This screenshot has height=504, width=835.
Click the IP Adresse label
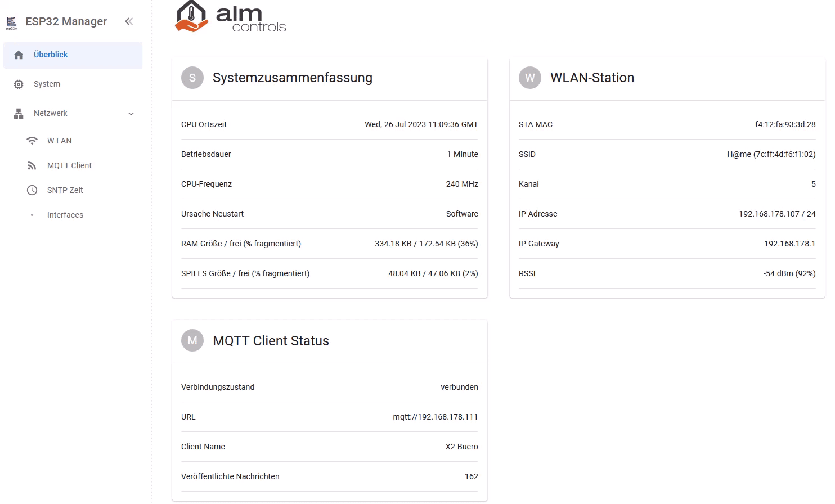coord(538,214)
